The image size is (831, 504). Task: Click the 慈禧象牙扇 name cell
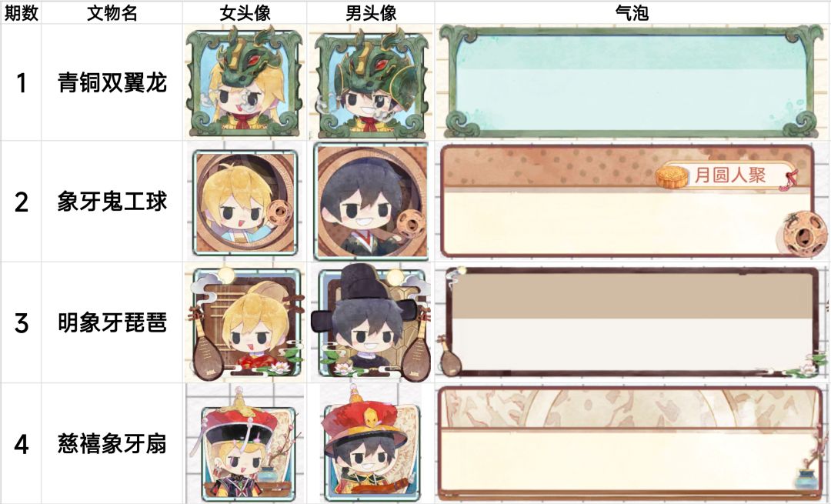pyautogui.click(x=112, y=443)
